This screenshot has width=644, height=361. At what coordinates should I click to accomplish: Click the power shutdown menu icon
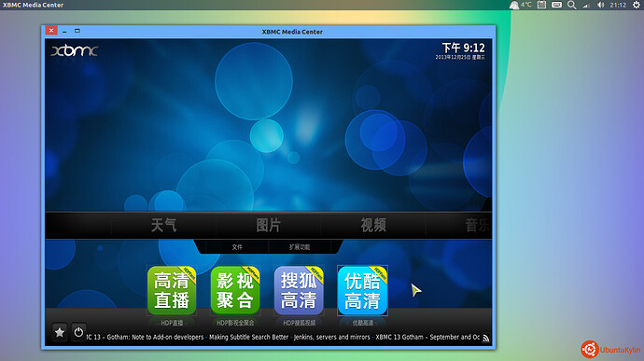click(x=78, y=332)
